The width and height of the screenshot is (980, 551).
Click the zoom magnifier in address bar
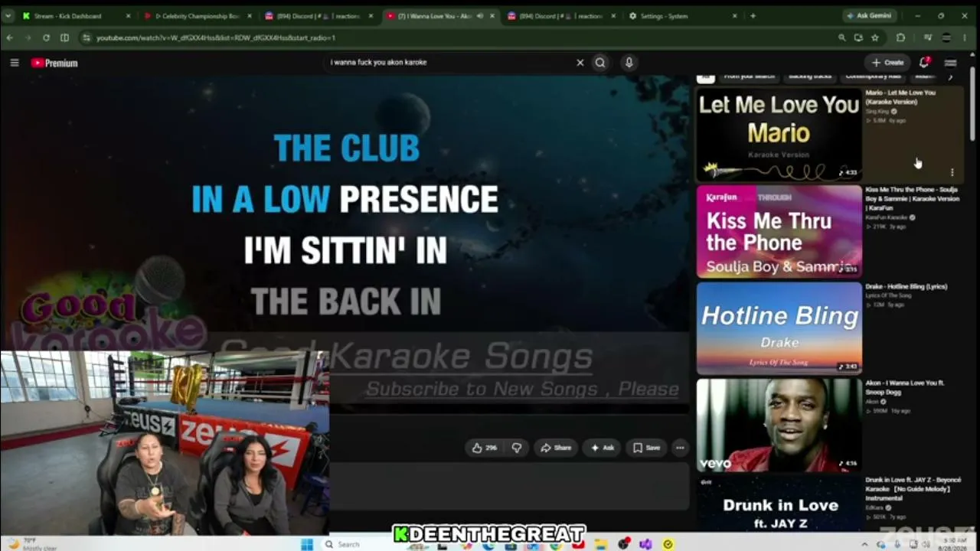841,37
